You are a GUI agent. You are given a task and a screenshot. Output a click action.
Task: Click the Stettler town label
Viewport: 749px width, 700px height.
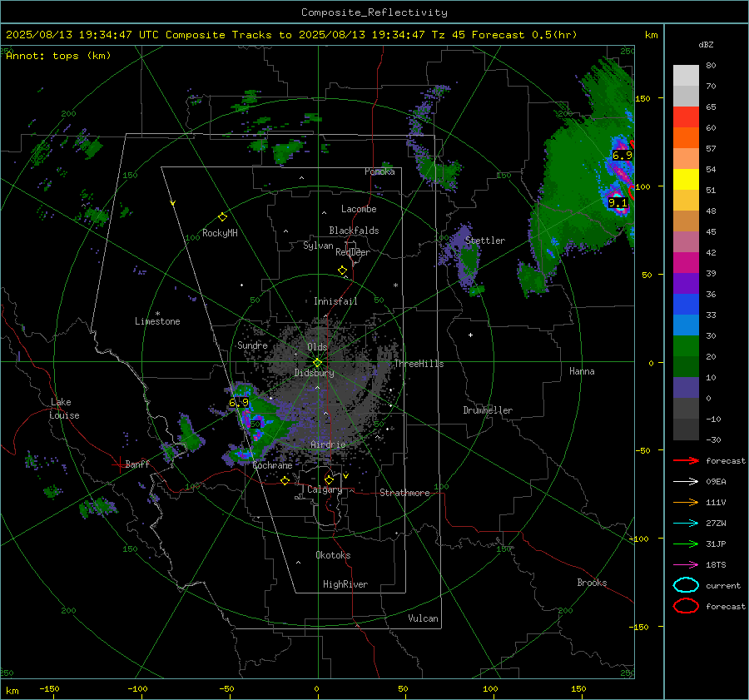485,241
